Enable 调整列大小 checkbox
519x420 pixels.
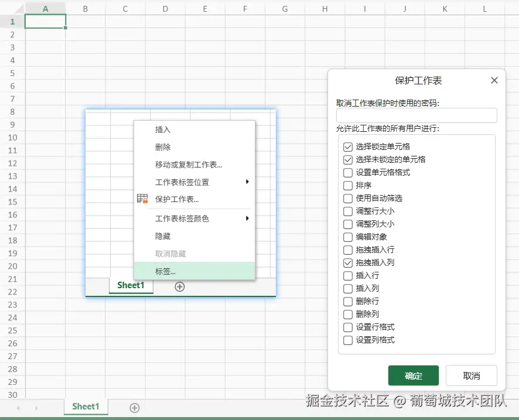(x=348, y=224)
